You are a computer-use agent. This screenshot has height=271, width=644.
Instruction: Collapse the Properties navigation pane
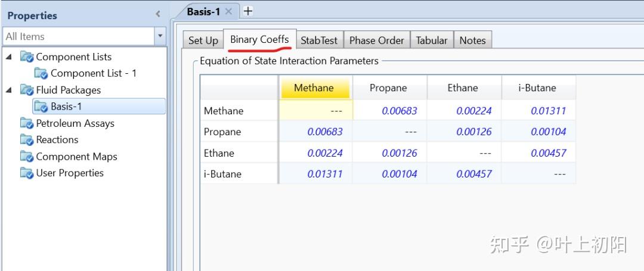pos(158,14)
